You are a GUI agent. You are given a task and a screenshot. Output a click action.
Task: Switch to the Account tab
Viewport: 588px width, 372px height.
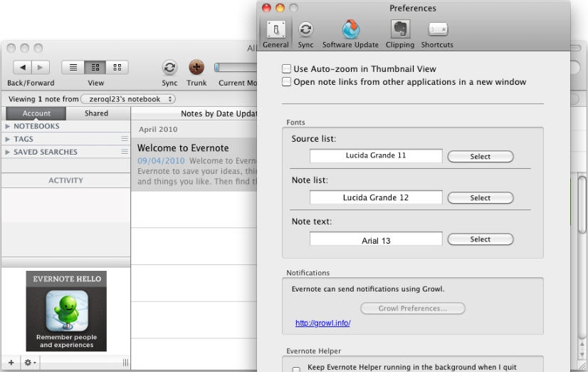point(36,113)
